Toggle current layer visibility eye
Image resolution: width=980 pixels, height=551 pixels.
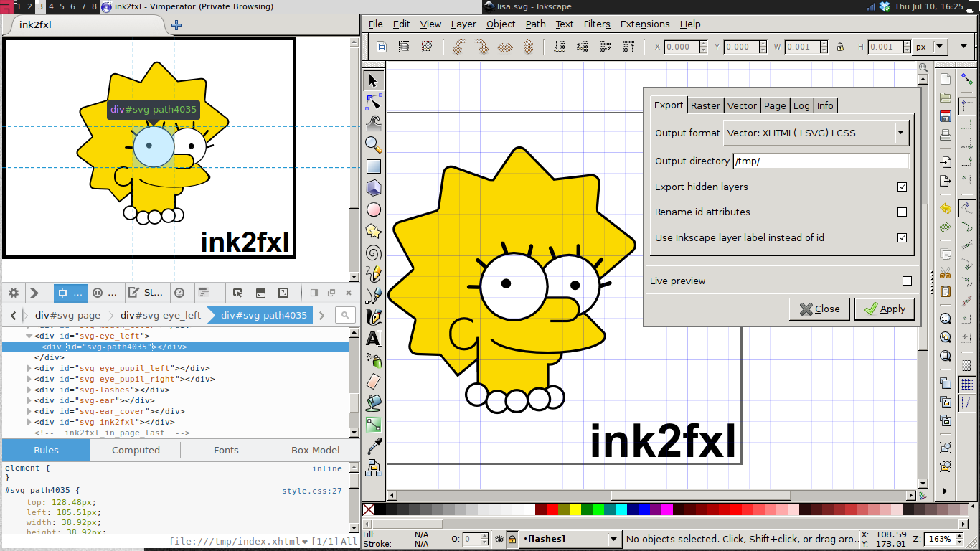pos(498,538)
